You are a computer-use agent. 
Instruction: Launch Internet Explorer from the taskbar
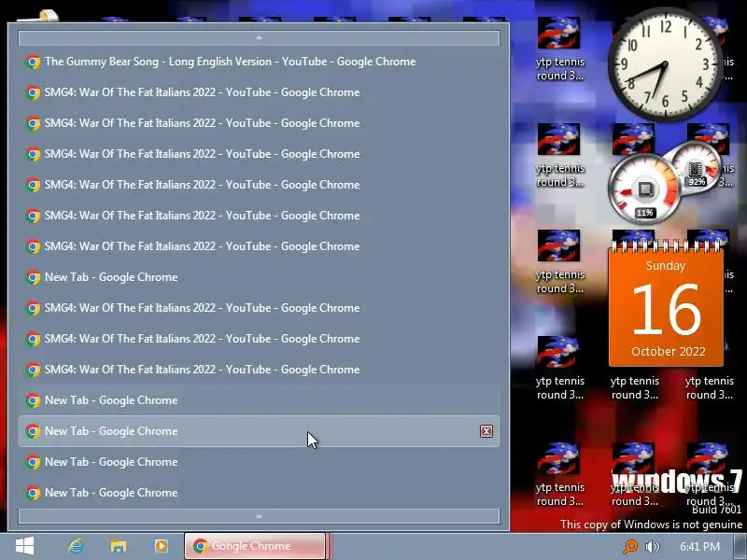pyautogui.click(x=76, y=546)
